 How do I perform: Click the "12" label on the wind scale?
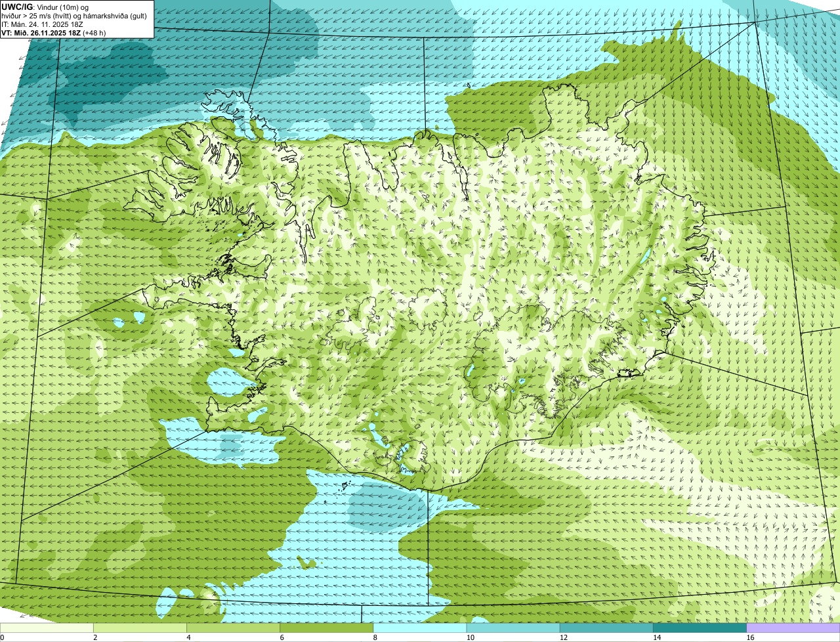pos(564,637)
